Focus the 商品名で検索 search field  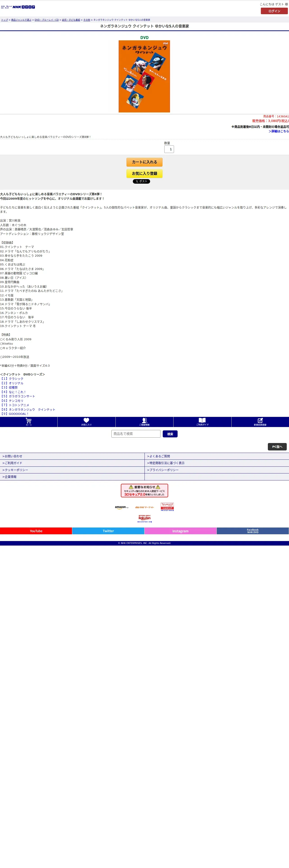click(136, 434)
